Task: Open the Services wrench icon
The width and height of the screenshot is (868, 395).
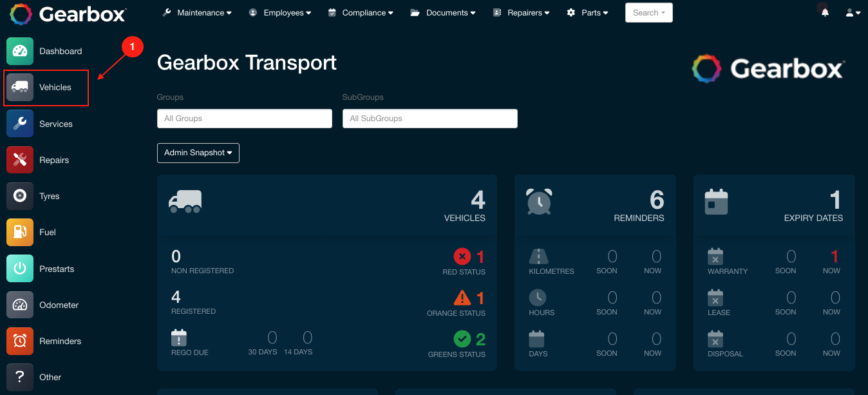Action: tap(20, 124)
